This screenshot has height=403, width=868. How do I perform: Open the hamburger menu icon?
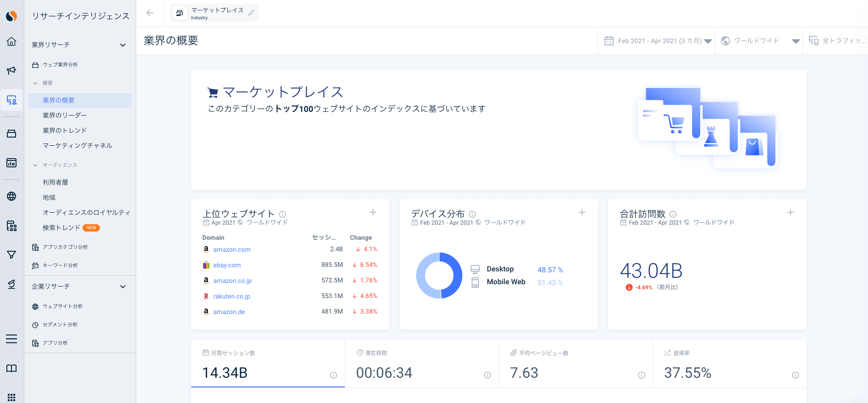pyautogui.click(x=11, y=339)
